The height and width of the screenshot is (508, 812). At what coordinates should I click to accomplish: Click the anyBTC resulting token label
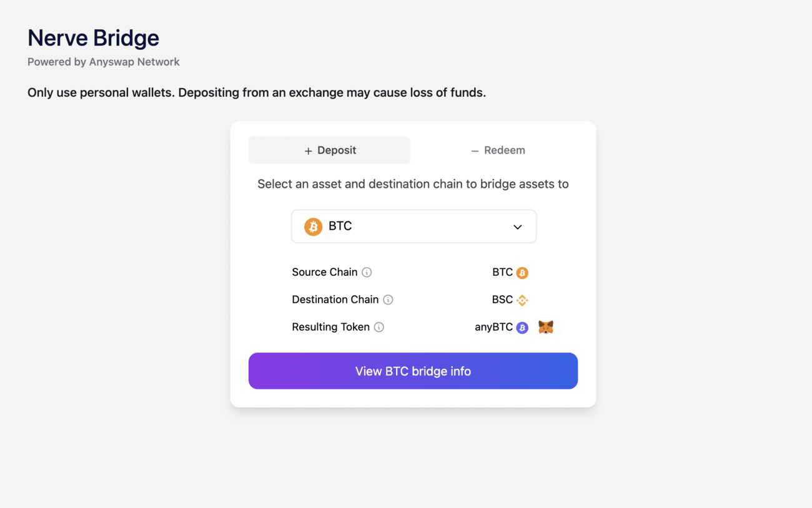pos(493,327)
